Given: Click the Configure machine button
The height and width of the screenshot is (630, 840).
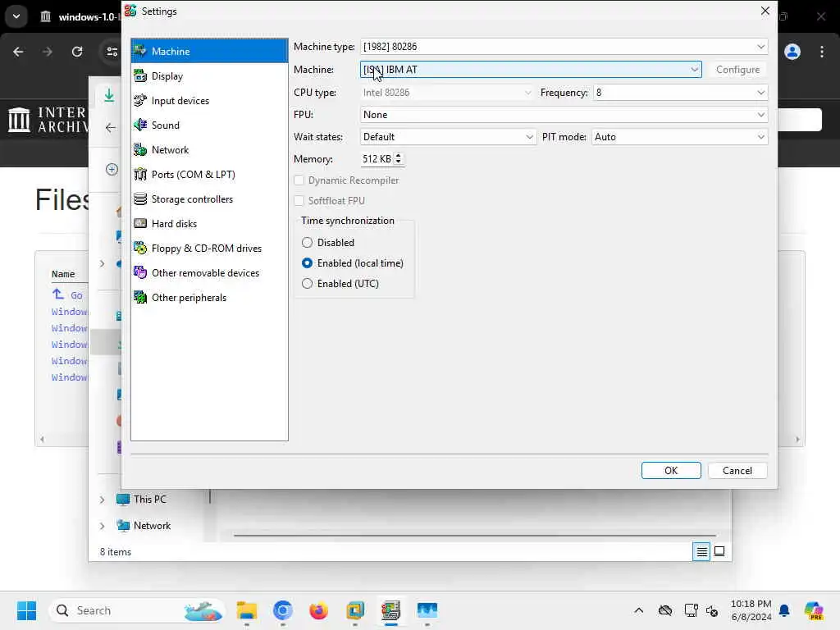Looking at the screenshot, I should point(737,70).
